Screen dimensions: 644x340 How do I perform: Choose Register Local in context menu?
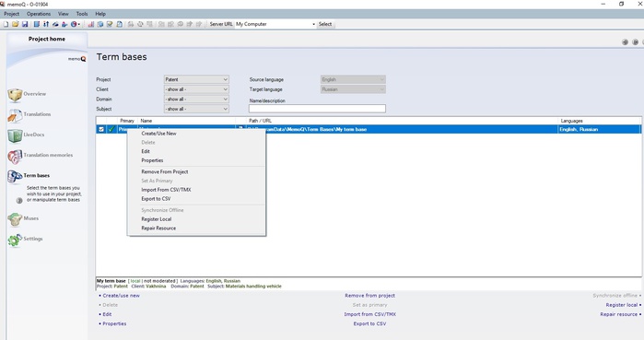157,219
